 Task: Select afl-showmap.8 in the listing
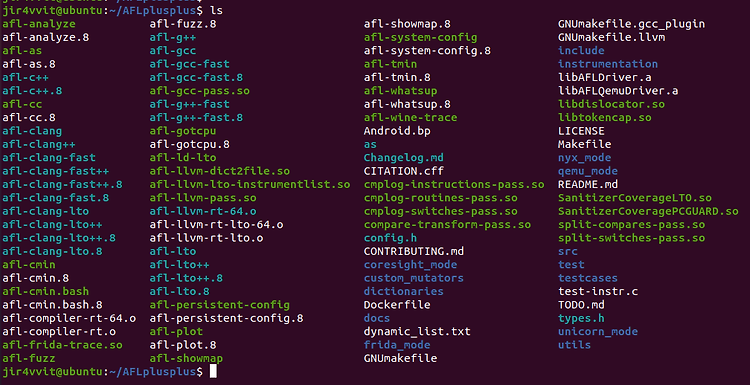407,24
